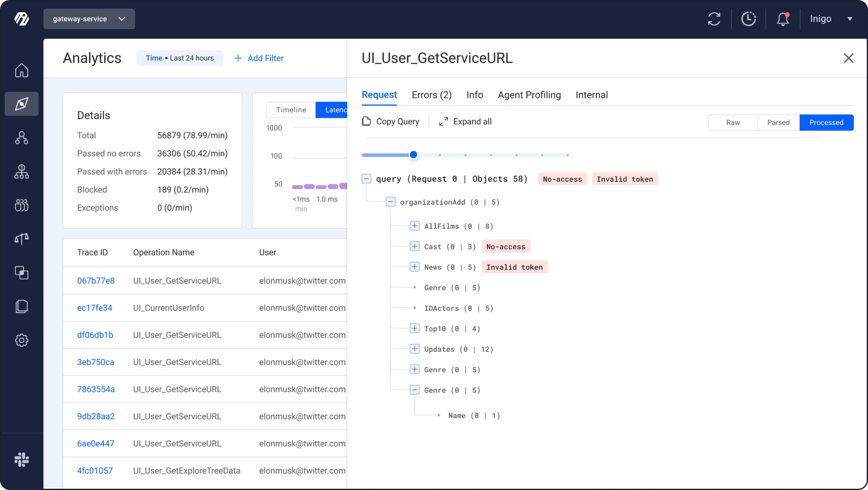The width and height of the screenshot is (868, 490).
Task: Switch to the Errors (2) tab
Action: pos(432,95)
